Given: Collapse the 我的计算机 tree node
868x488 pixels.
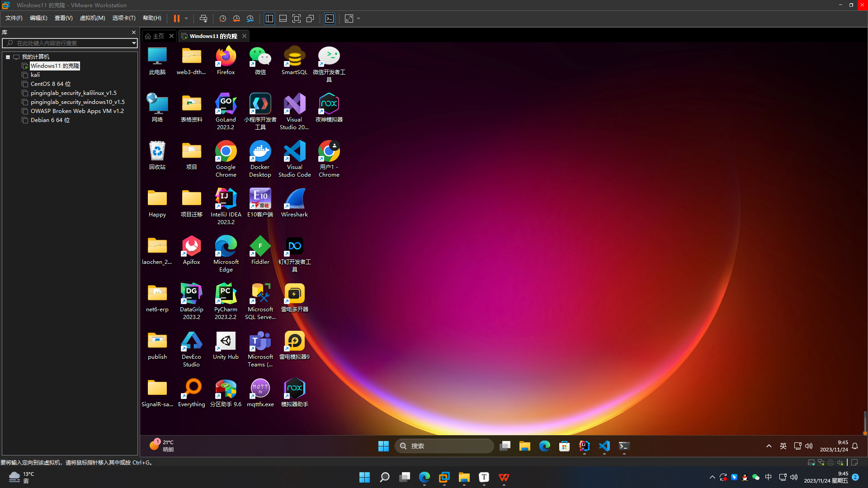Looking at the screenshot, I should click(8, 57).
